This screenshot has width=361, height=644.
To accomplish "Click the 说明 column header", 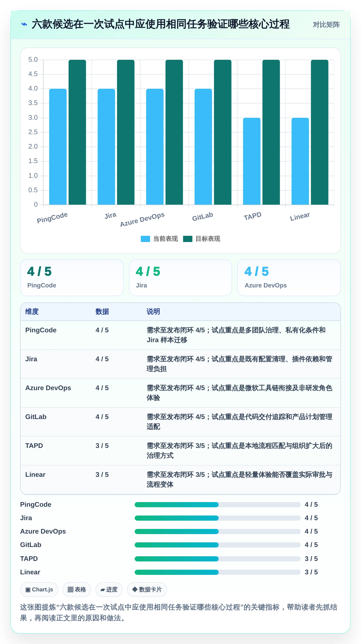I will (153, 312).
